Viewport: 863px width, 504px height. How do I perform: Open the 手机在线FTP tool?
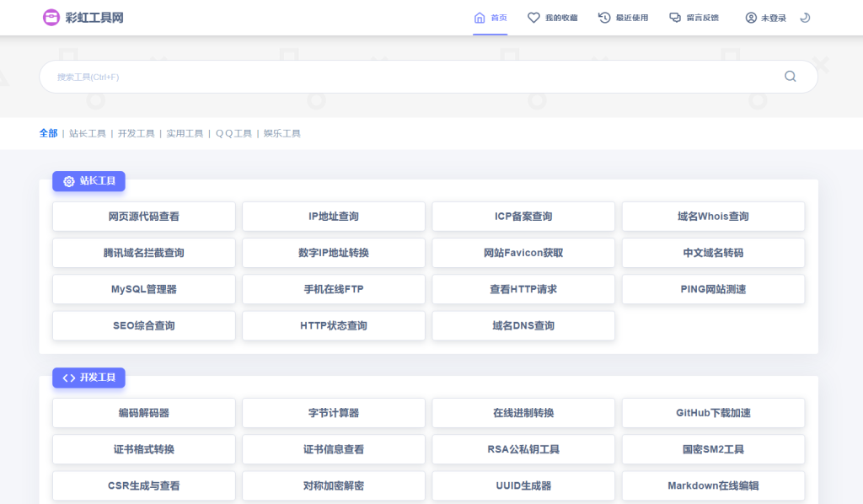click(x=334, y=289)
